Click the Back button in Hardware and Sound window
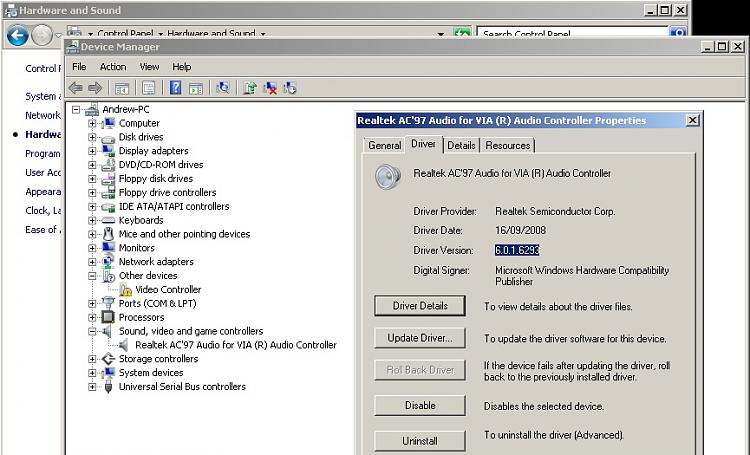Viewport: 750px width, 455px height. 18,36
